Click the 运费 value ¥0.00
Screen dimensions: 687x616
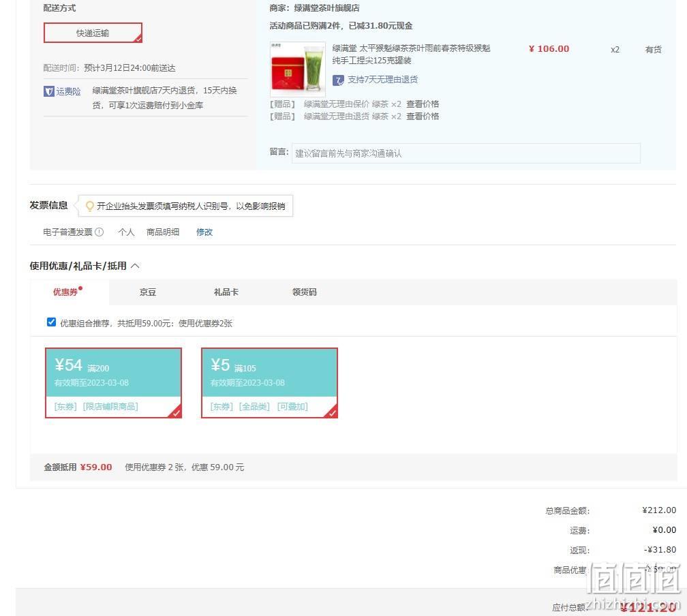pyautogui.click(x=665, y=530)
